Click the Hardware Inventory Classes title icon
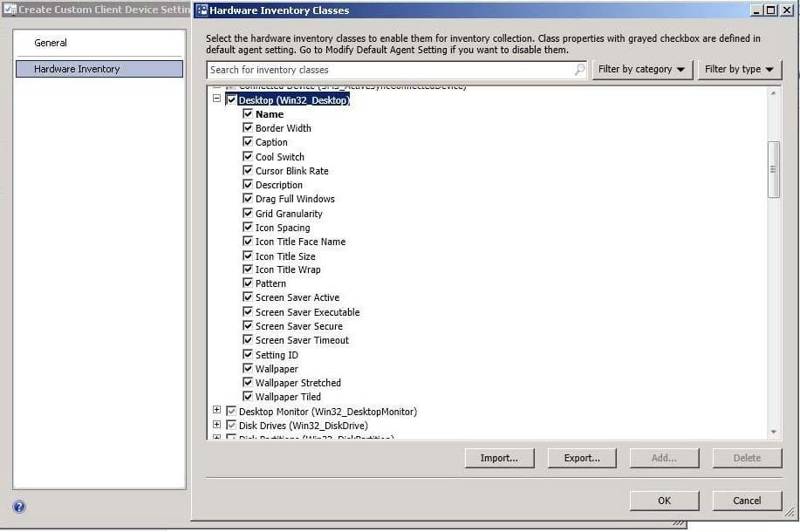The height and width of the screenshot is (532, 800). click(202, 10)
